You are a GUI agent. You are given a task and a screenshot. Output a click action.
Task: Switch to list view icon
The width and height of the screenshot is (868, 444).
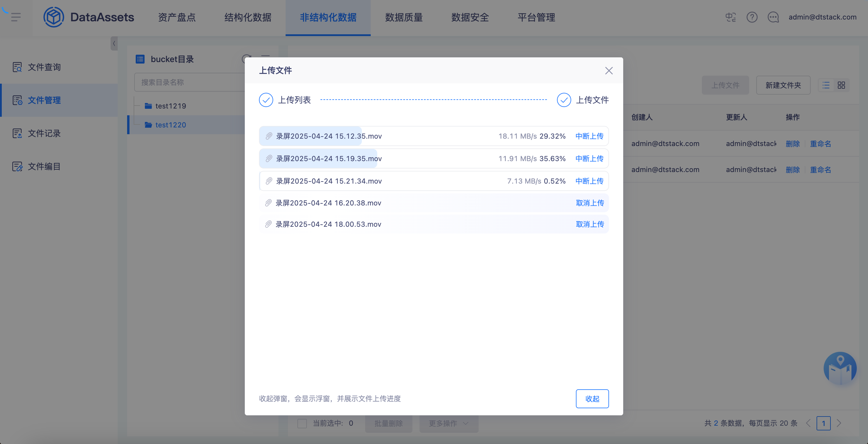click(826, 85)
